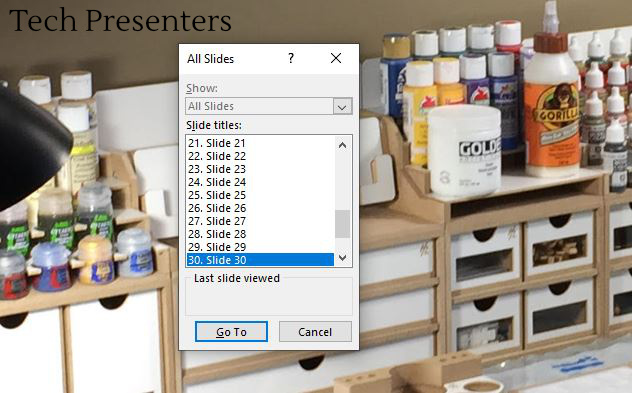Select 26. Slide 26 in list
Viewport: 632px width, 393px height.
[x=260, y=208]
